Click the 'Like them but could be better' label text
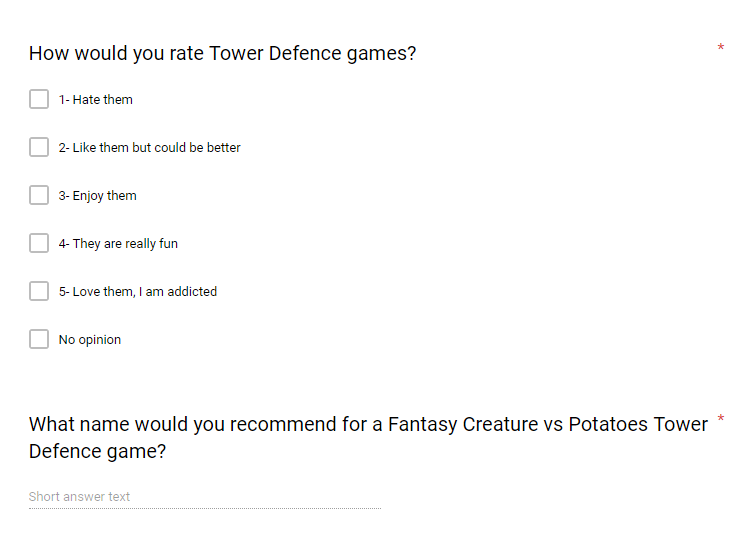The width and height of the screenshot is (736, 538). click(x=156, y=147)
